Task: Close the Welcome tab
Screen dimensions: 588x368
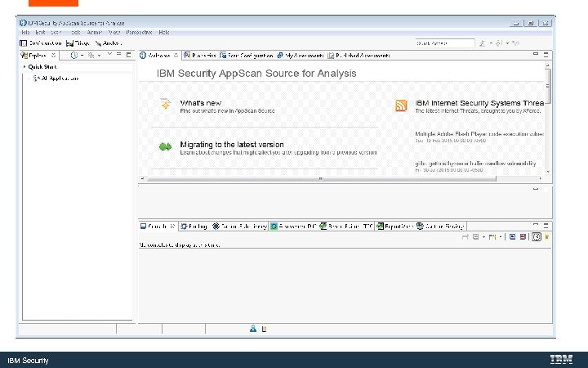Action: (176, 56)
